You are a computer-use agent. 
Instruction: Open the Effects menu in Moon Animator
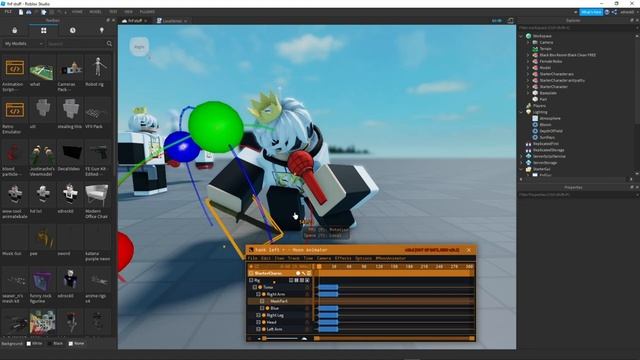[343, 258]
